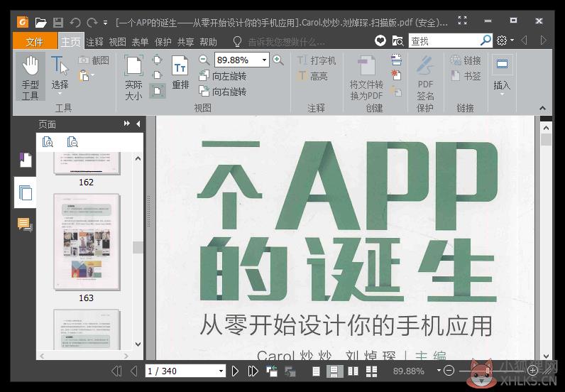565x392 pixels.
Task: Click the Redo arrow in title bar
Action: click(92, 23)
